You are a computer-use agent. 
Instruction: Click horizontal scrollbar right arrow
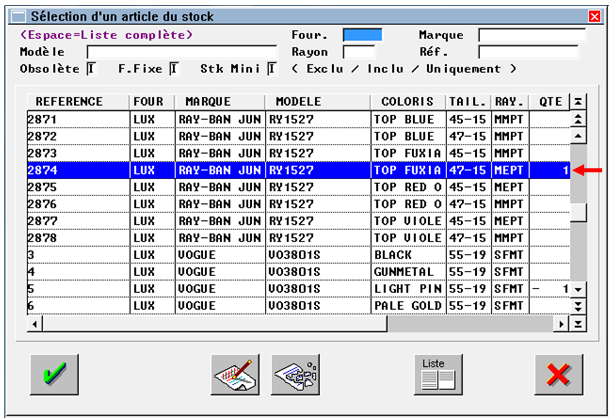(562, 323)
